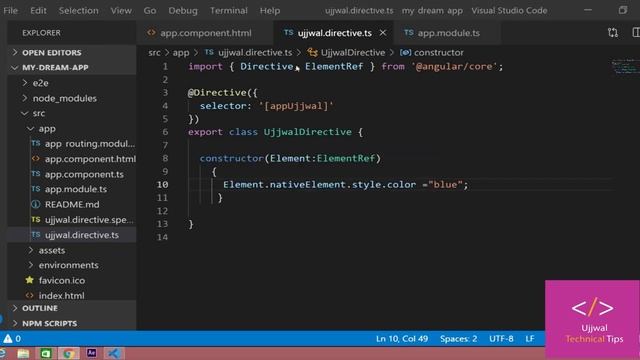This screenshot has width=640, height=360.
Task: Expand the e2e folder
Action: click(71, 83)
